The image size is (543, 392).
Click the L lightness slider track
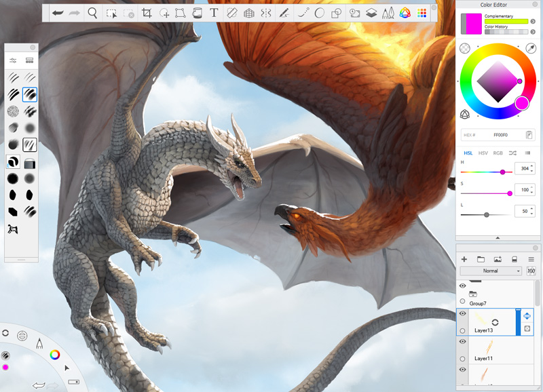click(x=487, y=215)
